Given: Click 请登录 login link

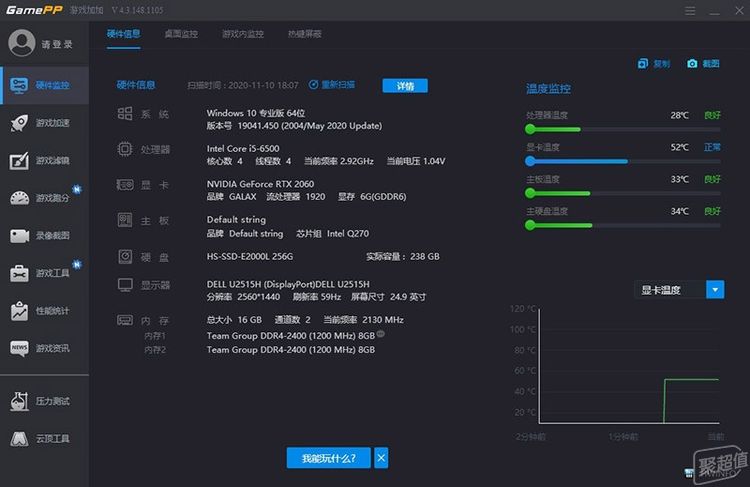Looking at the screenshot, I should point(57,44).
